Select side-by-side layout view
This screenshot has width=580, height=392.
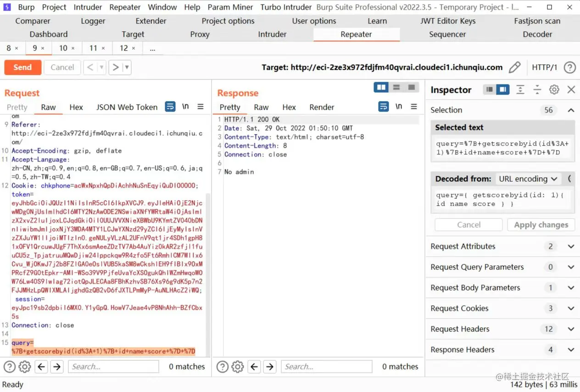[381, 87]
